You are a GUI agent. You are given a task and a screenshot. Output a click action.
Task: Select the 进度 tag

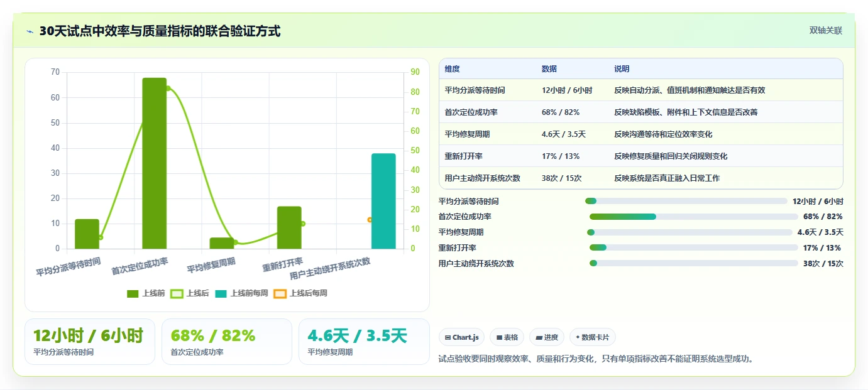tap(547, 337)
